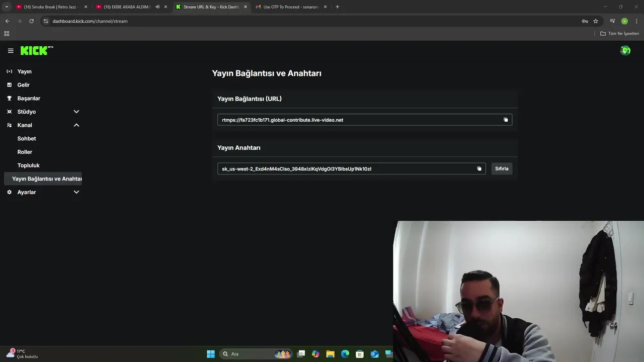Go back with the browser back arrow
This screenshot has height=362, width=644.
click(7, 21)
